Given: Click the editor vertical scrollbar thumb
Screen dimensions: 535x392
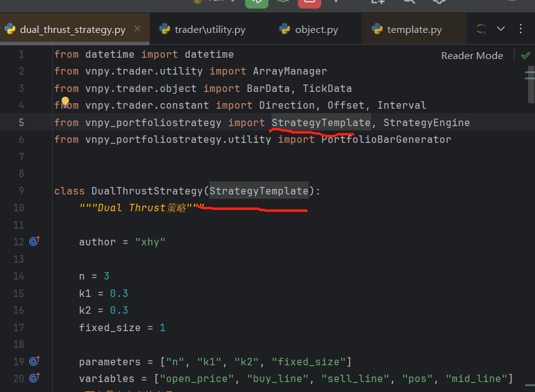Looking at the screenshot, I should (530, 84).
